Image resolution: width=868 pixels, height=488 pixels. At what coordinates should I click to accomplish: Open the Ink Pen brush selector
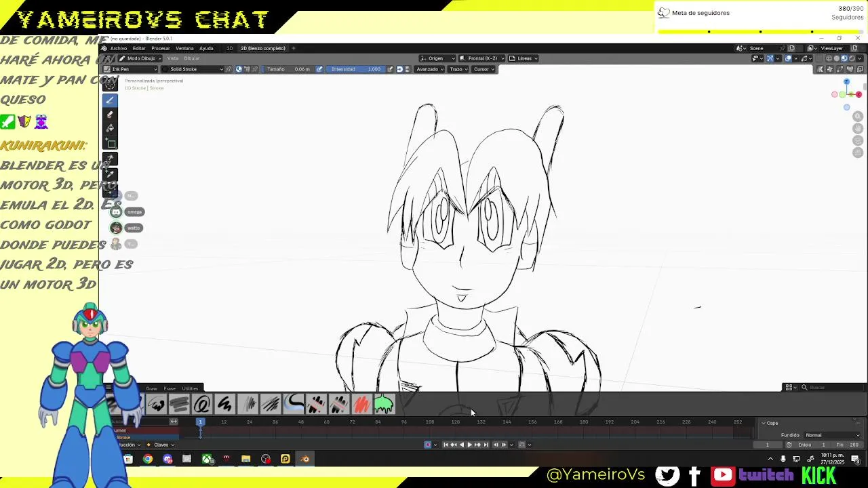(x=130, y=69)
